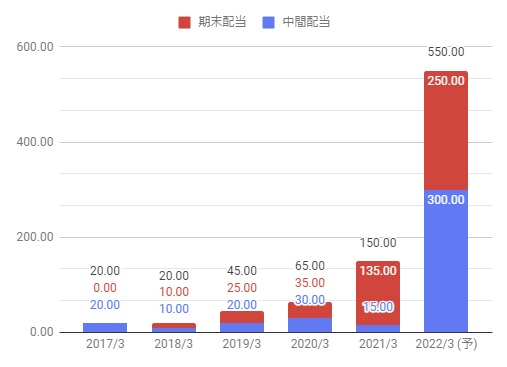Click the 2018/3 axis label
Screen dimensions: 507x367
174,344
